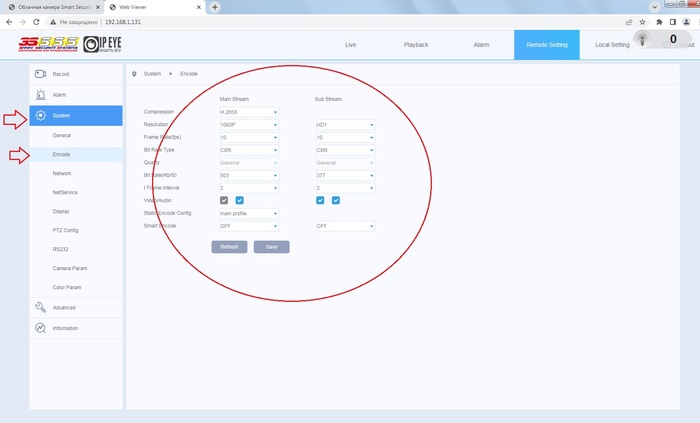The height and width of the screenshot is (423, 700).
Task: Toggle Sub Stream video checkbox
Action: 321,199
